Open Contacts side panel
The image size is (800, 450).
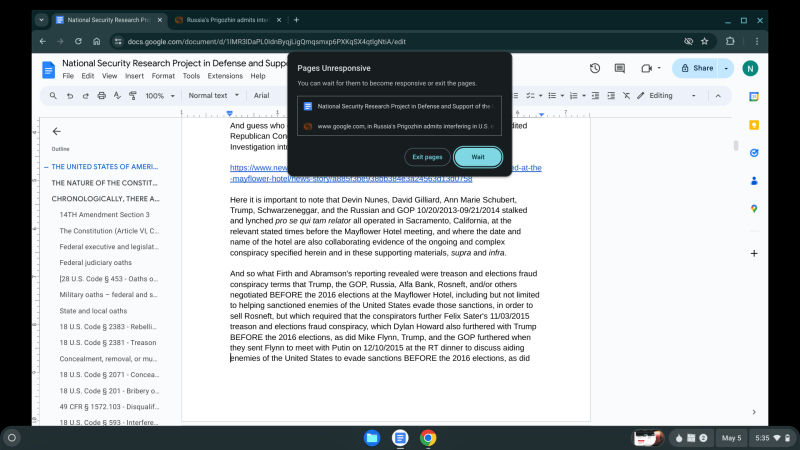(x=754, y=181)
